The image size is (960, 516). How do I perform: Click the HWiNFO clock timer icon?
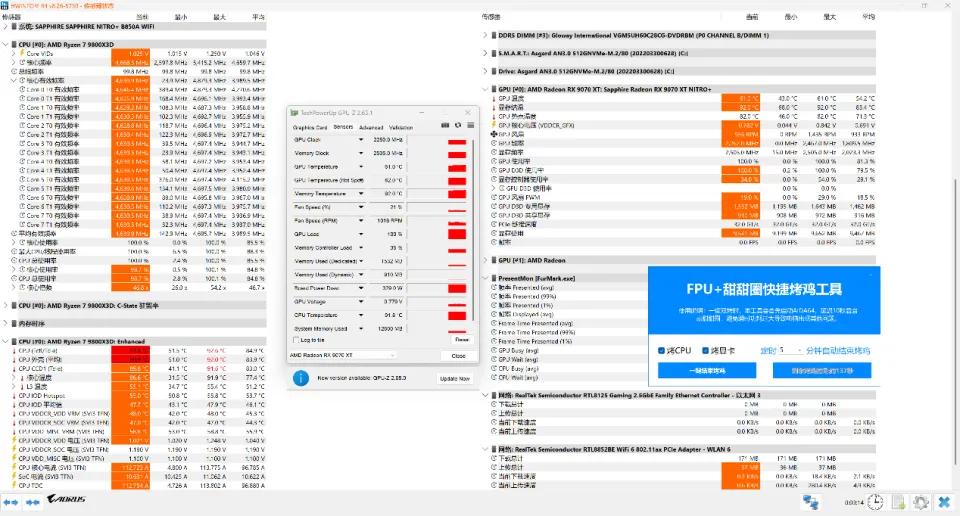(874, 501)
